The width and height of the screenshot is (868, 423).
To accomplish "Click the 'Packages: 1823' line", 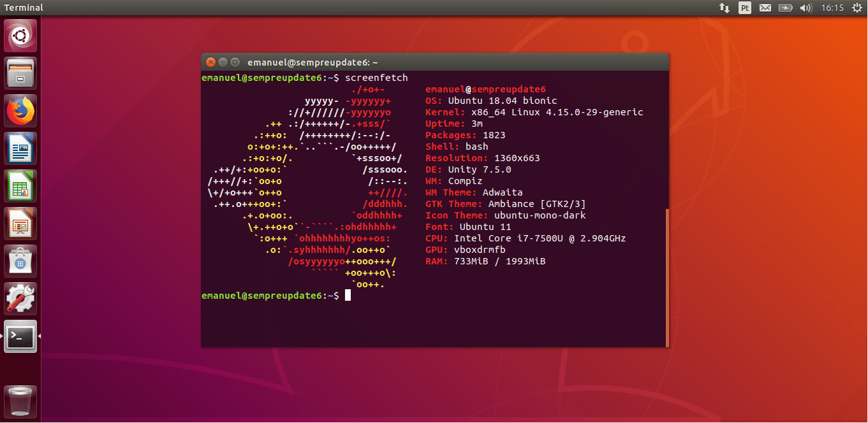I will (466, 135).
